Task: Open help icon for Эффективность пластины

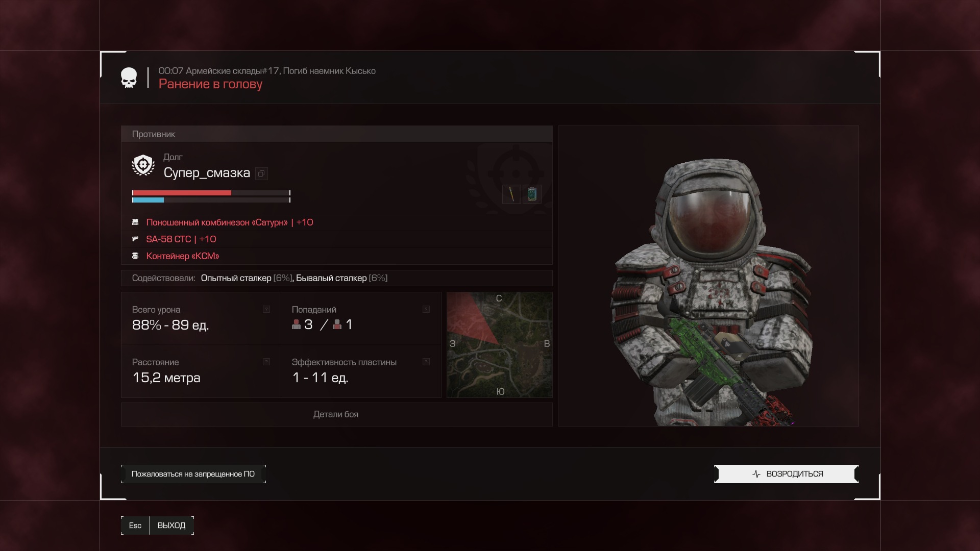Action: point(426,362)
